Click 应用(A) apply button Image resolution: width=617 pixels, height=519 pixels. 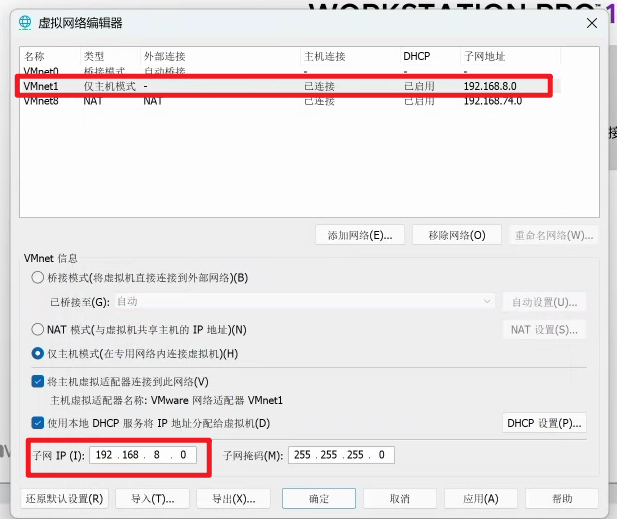click(x=481, y=499)
